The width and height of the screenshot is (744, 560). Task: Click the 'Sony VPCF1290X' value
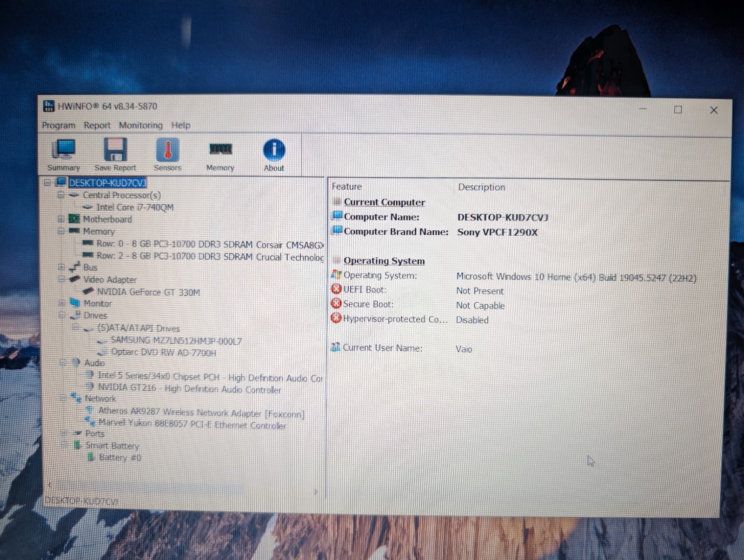click(x=497, y=232)
